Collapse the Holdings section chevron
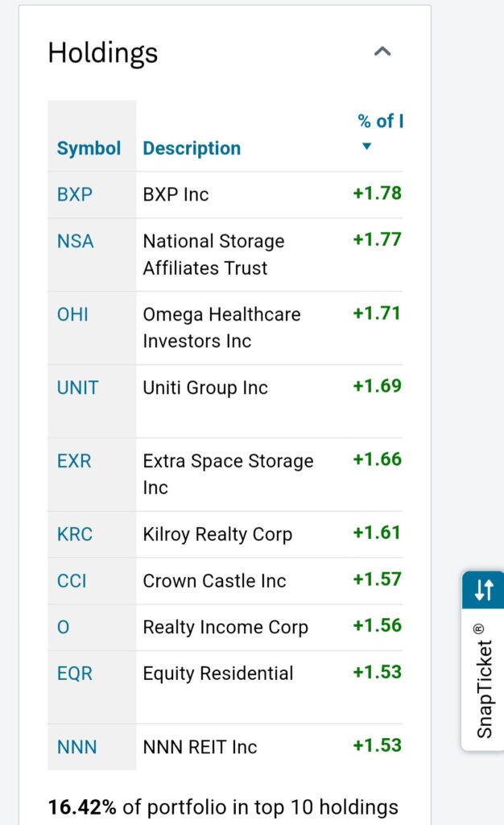Viewport: 504px width, 825px height. pos(382,52)
